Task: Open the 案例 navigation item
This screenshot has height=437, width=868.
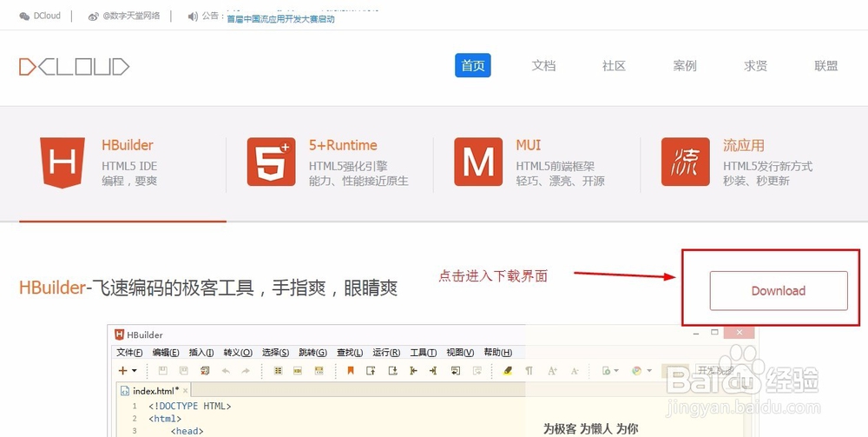Action: [685, 66]
